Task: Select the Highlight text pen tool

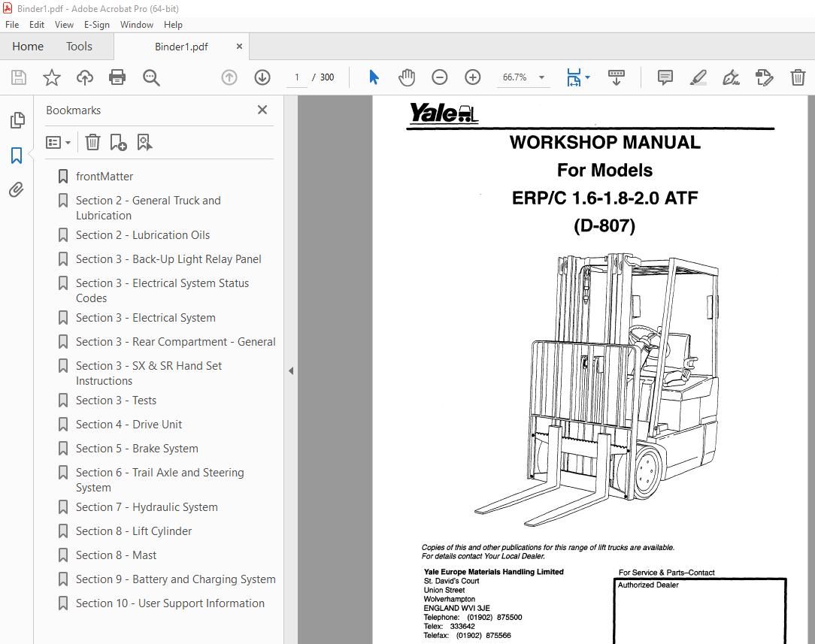Action: click(x=698, y=77)
